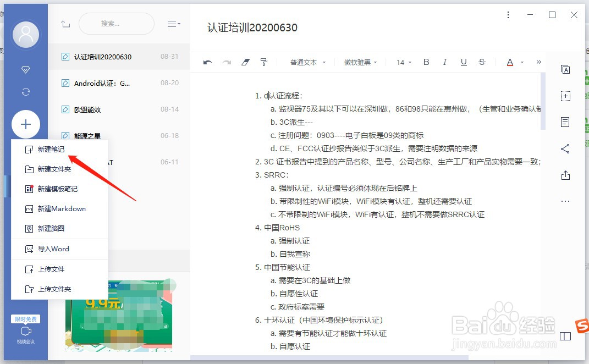Select the format painter tool
The height and width of the screenshot is (364, 589).
pyautogui.click(x=264, y=62)
